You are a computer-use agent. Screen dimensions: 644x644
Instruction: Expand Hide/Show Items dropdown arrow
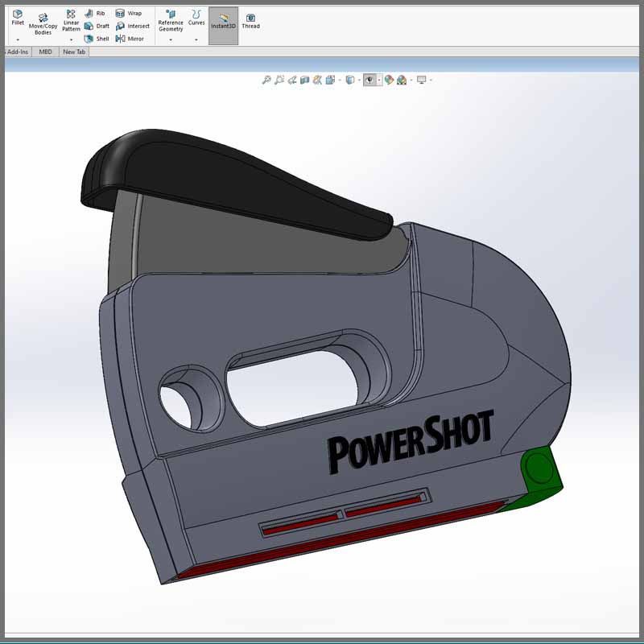379,80
